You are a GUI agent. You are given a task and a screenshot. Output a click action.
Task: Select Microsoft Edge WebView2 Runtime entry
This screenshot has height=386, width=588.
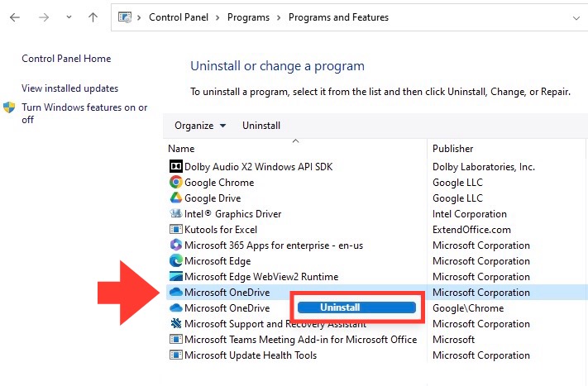tap(261, 277)
